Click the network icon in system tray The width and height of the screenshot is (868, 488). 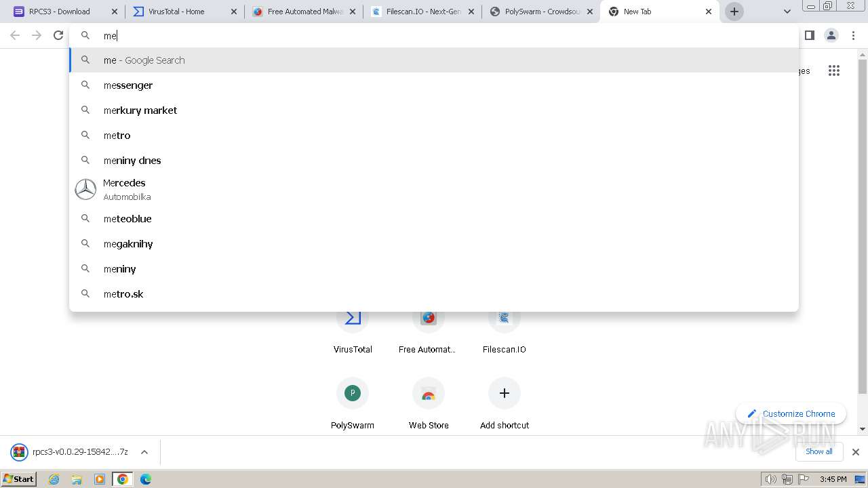(x=787, y=479)
